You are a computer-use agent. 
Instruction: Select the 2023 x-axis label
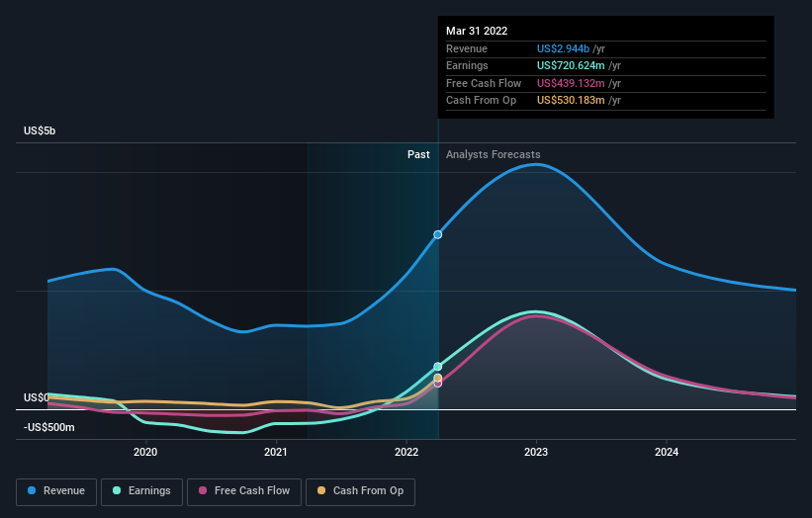click(x=536, y=452)
